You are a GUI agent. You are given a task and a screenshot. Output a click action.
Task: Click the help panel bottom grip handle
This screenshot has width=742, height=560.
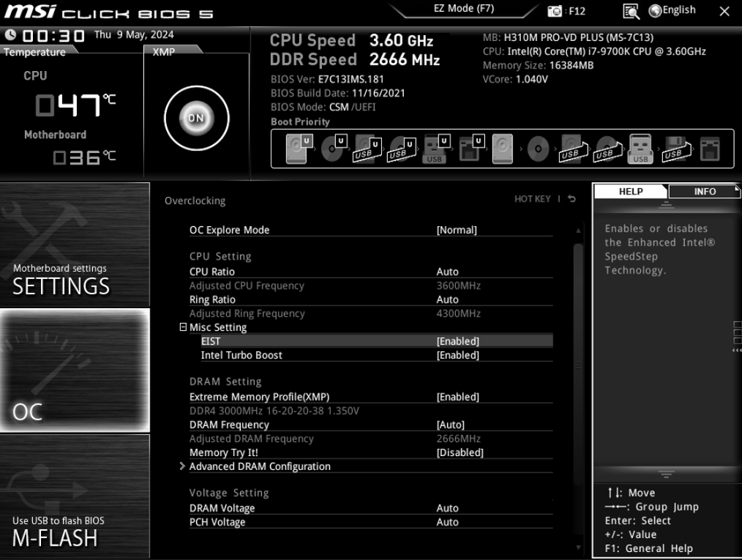point(667,474)
